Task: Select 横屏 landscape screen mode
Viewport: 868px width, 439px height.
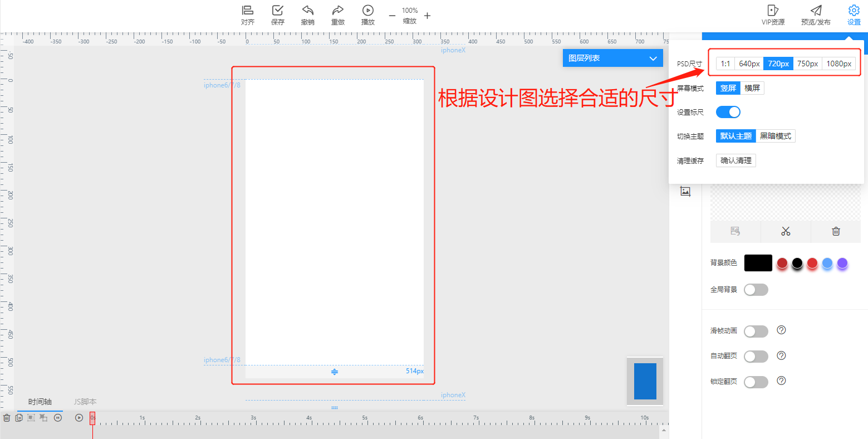Action: [x=752, y=88]
